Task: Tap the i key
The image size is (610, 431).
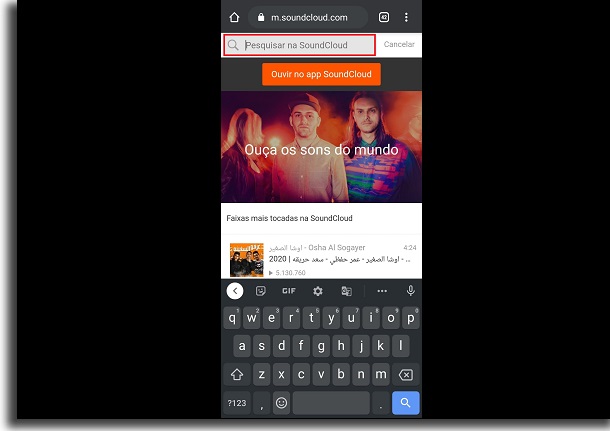Action: (x=371, y=318)
